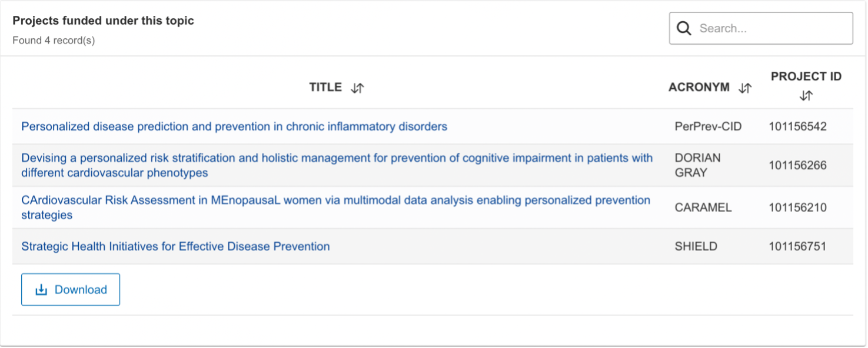This screenshot has height=348, width=868.
Task: Open the CARAMEL menopausal women project link
Action: (335, 208)
